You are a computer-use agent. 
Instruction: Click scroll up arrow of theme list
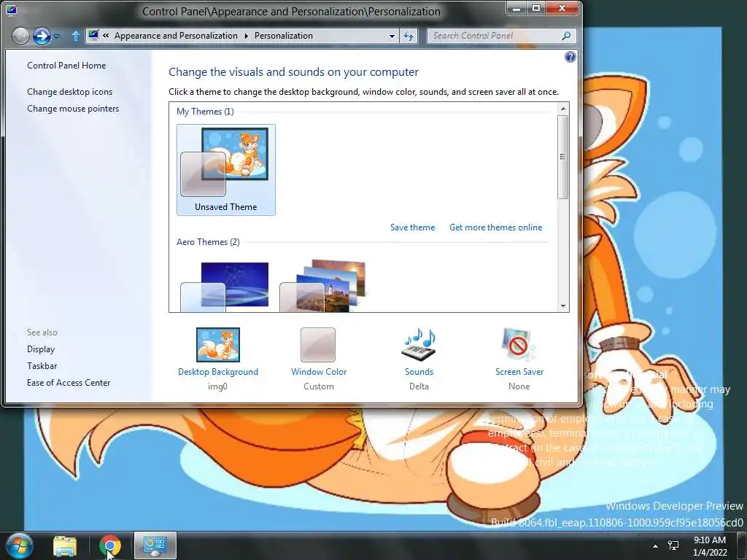coord(563,109)
